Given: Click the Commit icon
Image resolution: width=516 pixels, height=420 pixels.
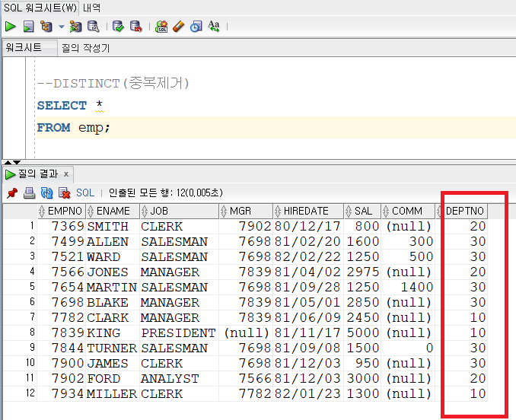Looking at the screenshot, I should click(118, 27).
